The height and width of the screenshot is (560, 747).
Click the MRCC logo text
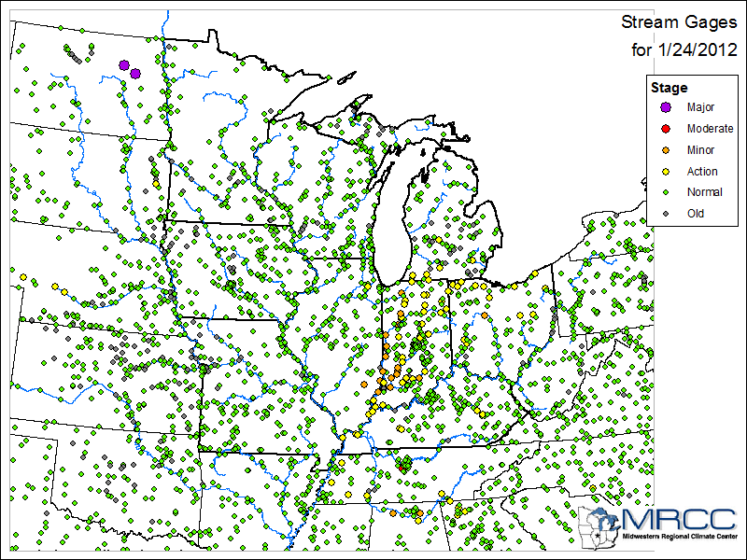pyautogui.click(x=680, y=520)
